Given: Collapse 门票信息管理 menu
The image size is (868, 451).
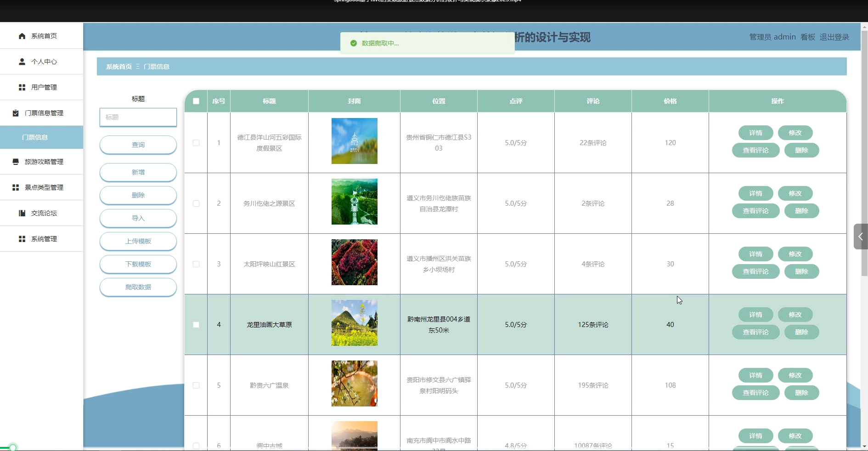Looking at the screenshot, I should click(41, 113).
